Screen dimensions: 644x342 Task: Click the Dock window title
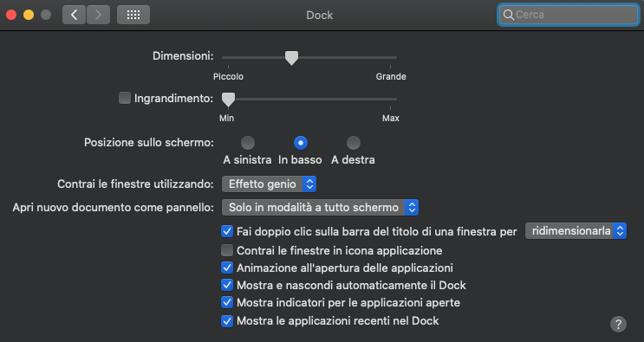(x=320, y=16)
